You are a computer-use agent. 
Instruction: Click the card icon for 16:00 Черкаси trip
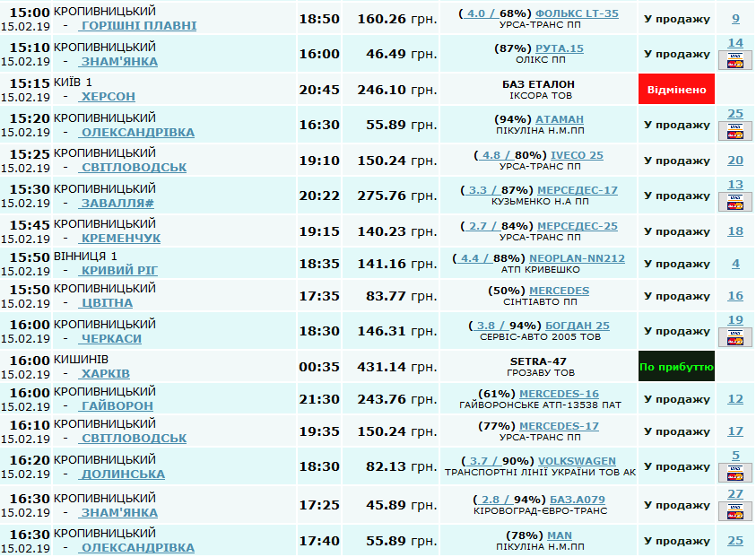point(735,338)
